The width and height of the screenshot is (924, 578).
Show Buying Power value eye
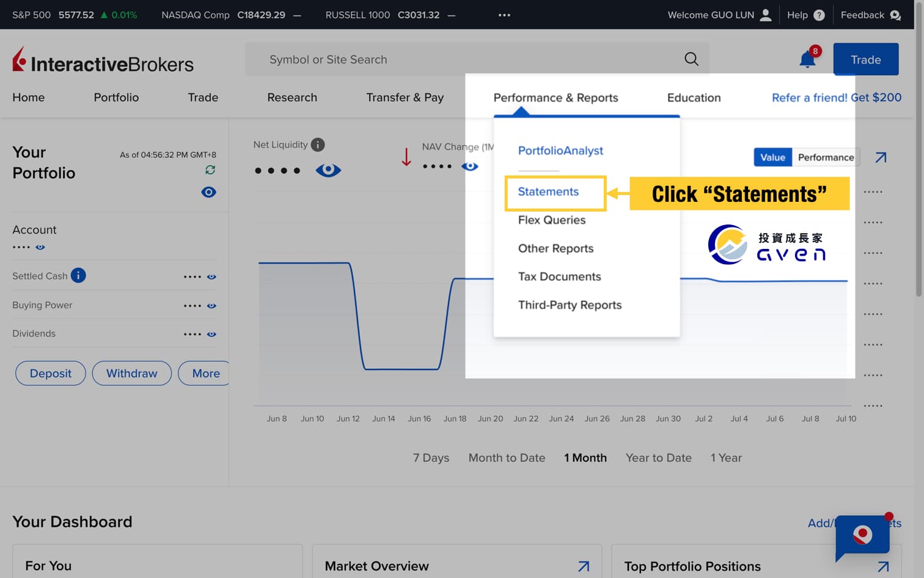tap(211, 305)
